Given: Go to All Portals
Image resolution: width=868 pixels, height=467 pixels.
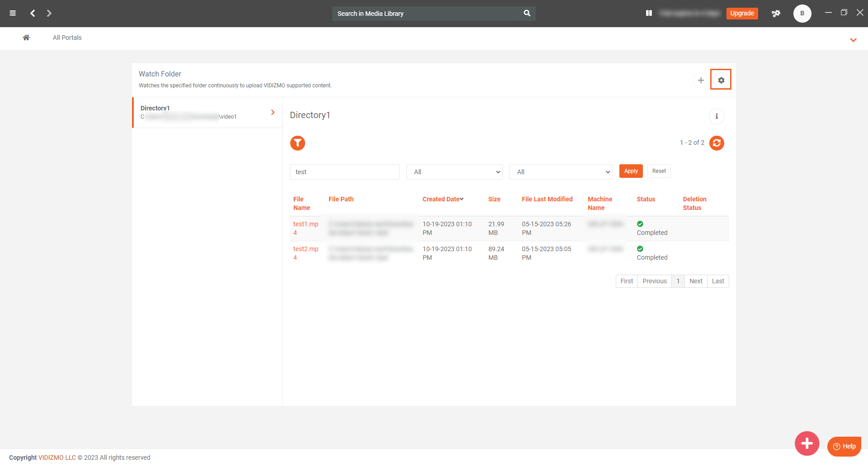Looking at the screenshot, I should (67, 38).
